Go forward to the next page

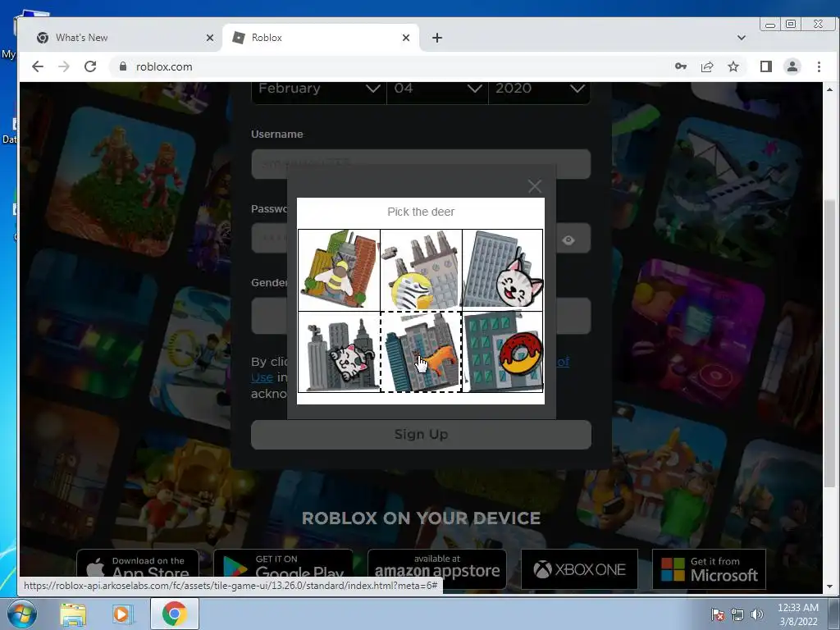click(64, 66)
